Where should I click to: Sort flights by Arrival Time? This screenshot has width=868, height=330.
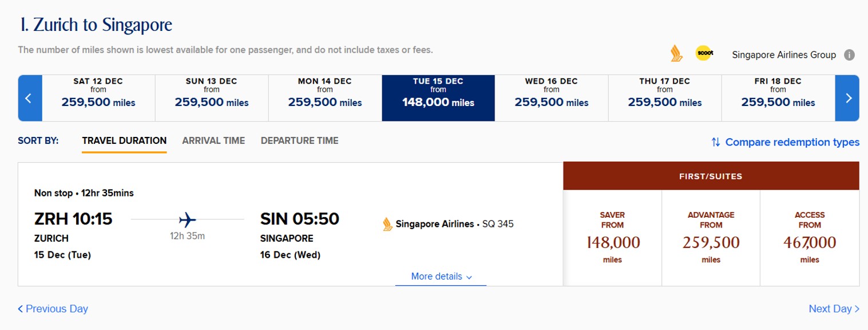(213, 140)
